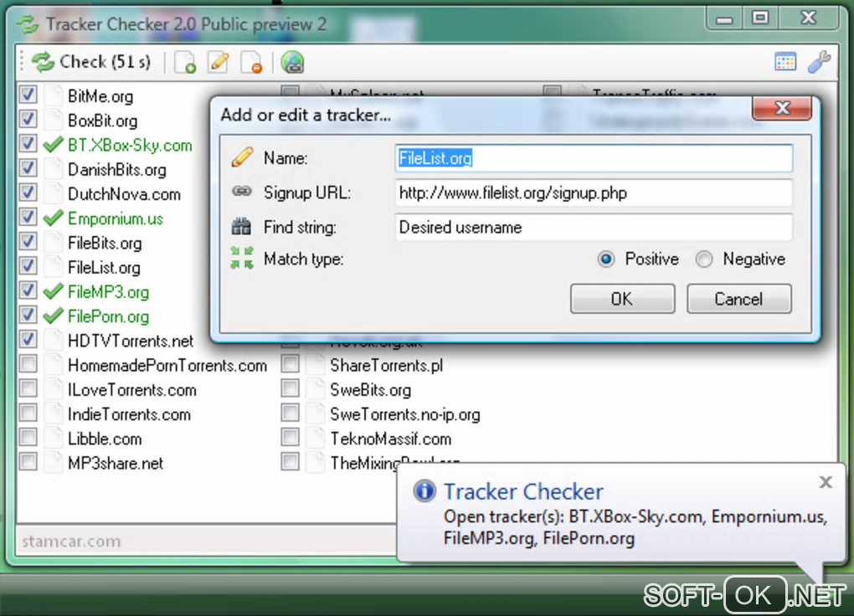Open settings with the wrench icon
854x616 pixels.
819,62
